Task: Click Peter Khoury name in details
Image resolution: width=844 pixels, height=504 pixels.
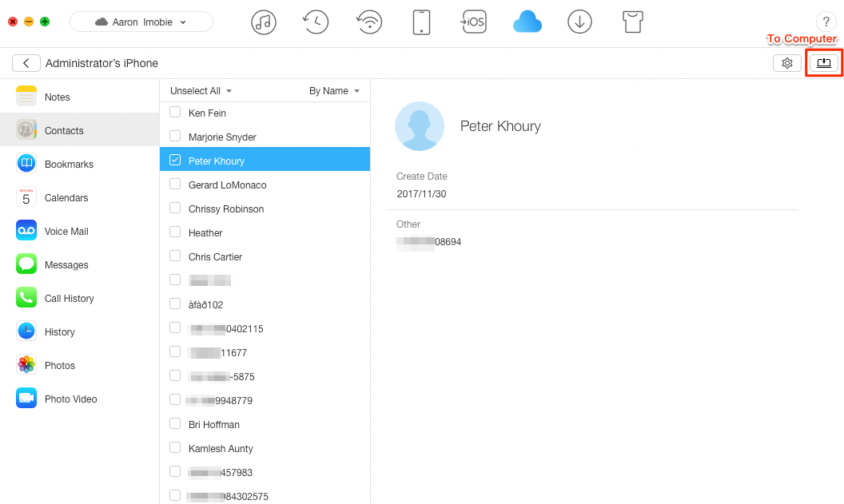Action: coord(500,126)
